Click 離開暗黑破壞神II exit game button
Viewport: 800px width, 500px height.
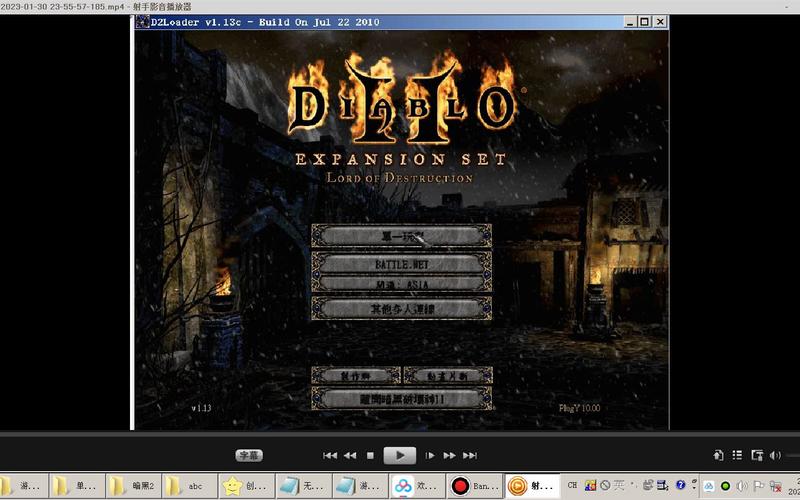(x=402, y=398)
